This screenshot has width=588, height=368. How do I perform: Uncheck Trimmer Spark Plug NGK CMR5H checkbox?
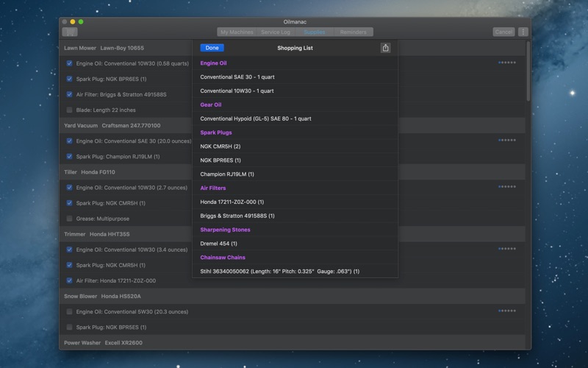[x=69, y=265]
